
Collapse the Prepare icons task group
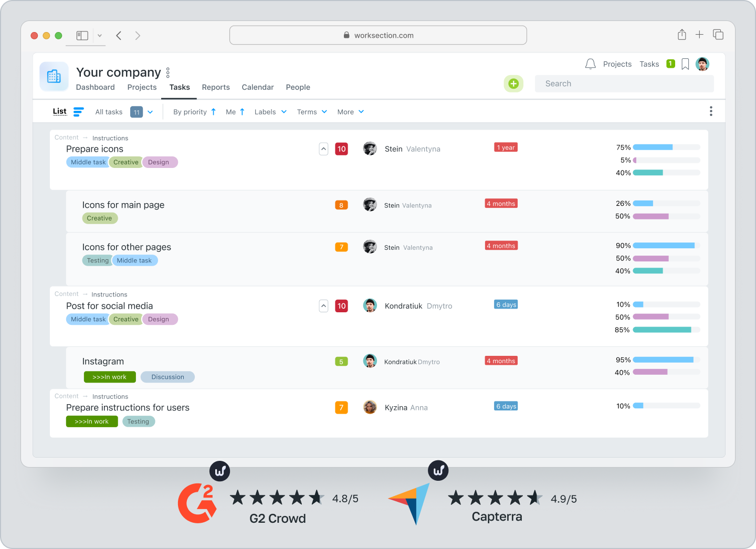coord(323,149)
